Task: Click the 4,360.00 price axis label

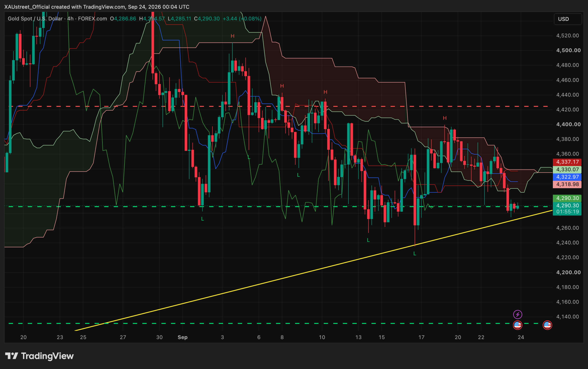Action: point(568,154)
